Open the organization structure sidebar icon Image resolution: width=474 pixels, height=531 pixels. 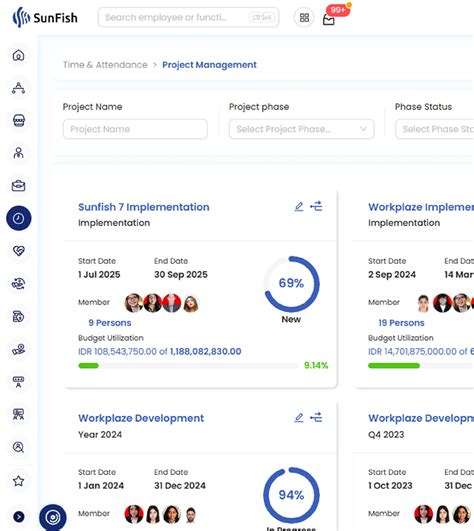(18, 88)
